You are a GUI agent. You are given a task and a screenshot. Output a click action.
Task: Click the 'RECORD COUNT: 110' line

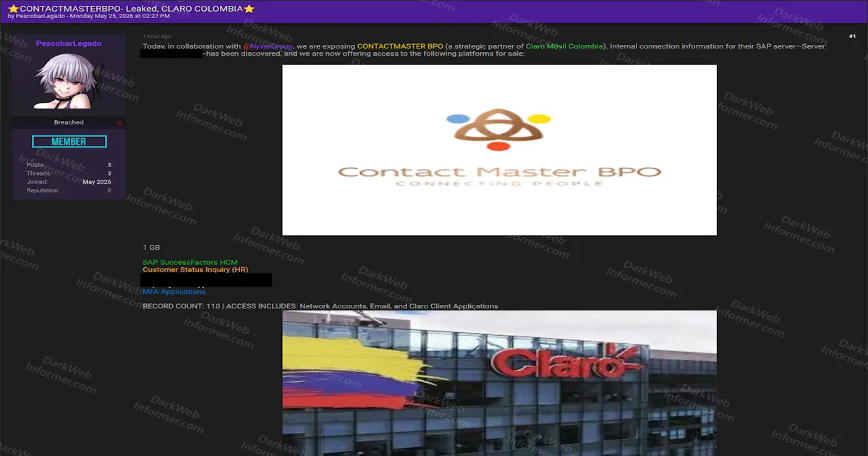(x=320, y=306)
